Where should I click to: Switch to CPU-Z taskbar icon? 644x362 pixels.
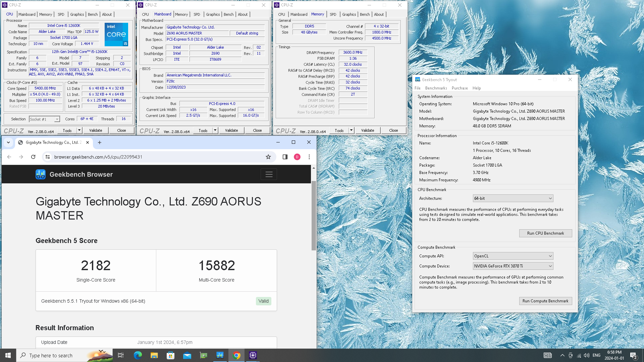253,355
